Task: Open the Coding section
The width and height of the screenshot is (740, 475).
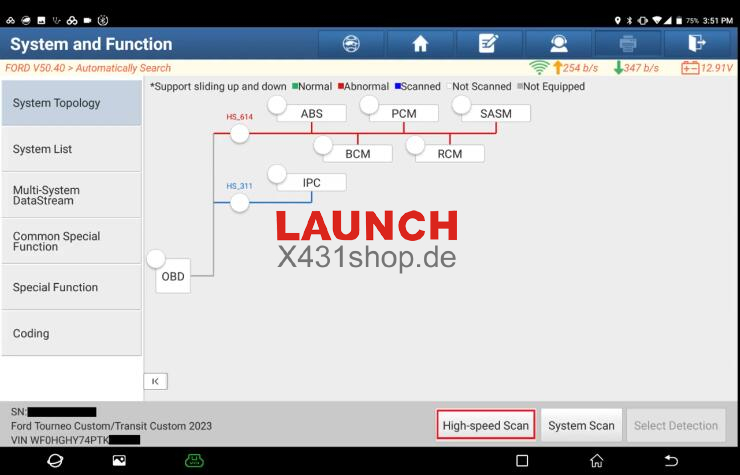Action: pos(71,333)
